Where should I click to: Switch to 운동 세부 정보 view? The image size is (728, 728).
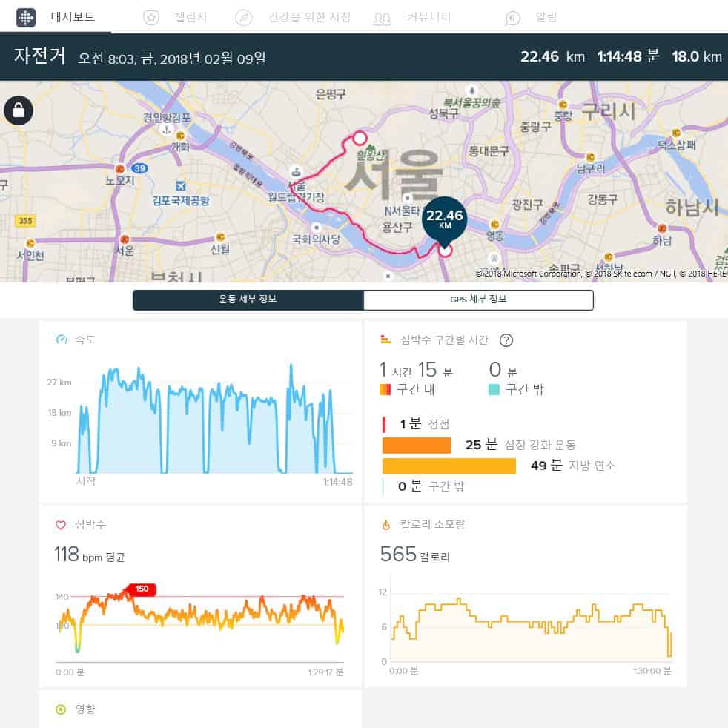(x=248, y=300)
